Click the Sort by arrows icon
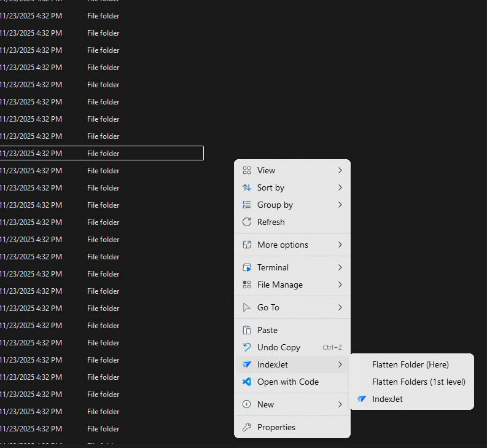Screen dimensions: 487x448 247,187
